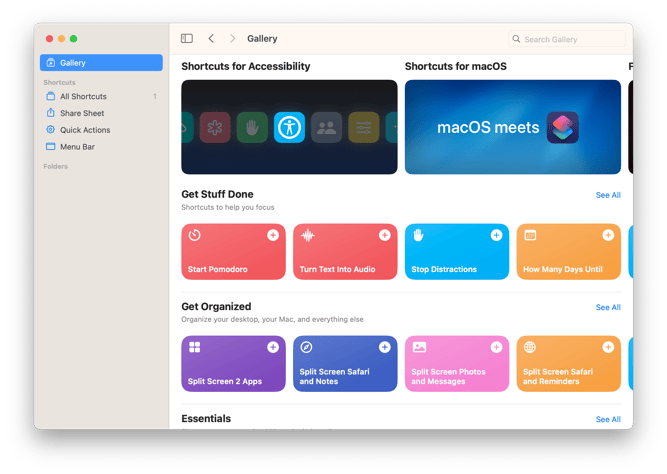Click the timer icon on Start Pomodoro
This screenshot has width=667, height=474.
coord(194,235)
